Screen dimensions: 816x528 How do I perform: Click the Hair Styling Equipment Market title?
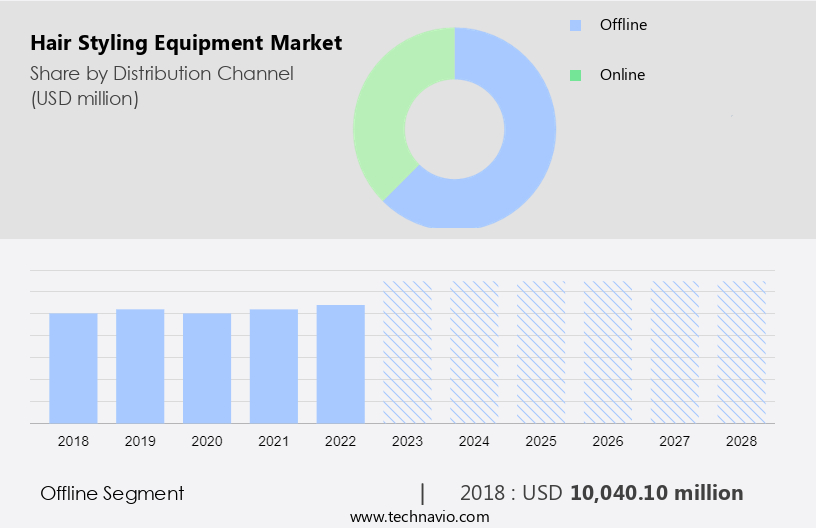tap(186, 43)
